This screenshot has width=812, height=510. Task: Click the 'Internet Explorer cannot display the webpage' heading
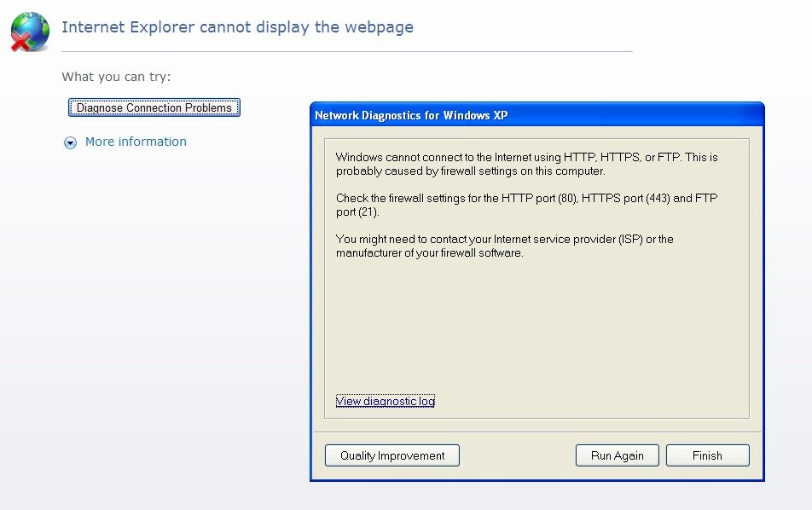[237, 27]
